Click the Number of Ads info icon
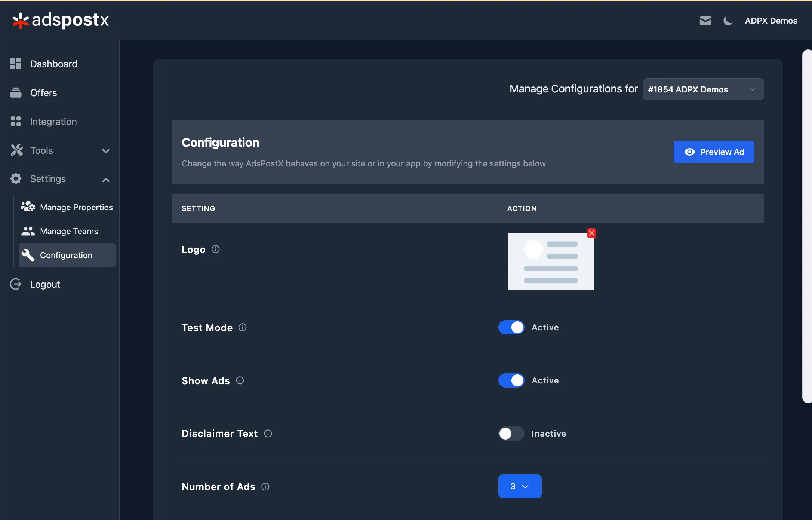Image resolution: width=812 pixels, height=520 pixels. [x=265, y=487]
